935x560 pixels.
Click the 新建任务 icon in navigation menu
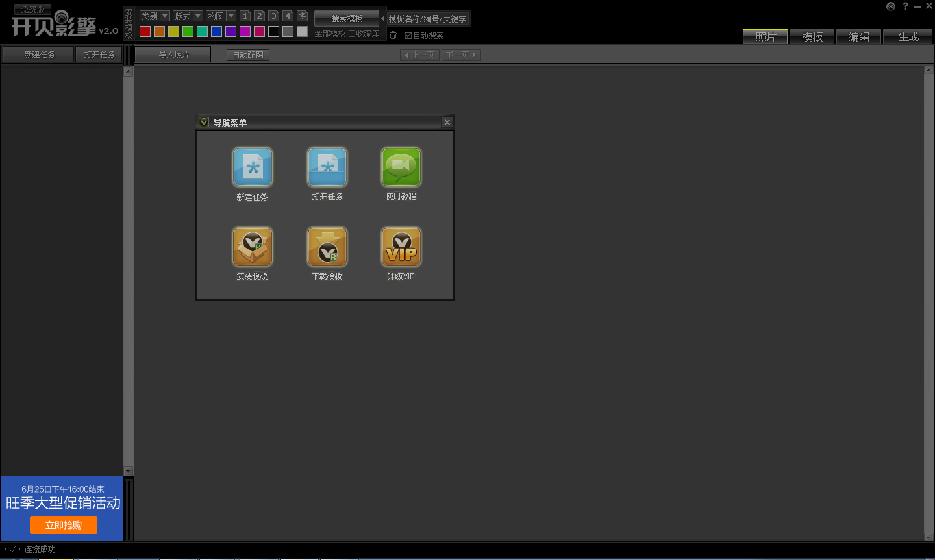click(253, 167)
